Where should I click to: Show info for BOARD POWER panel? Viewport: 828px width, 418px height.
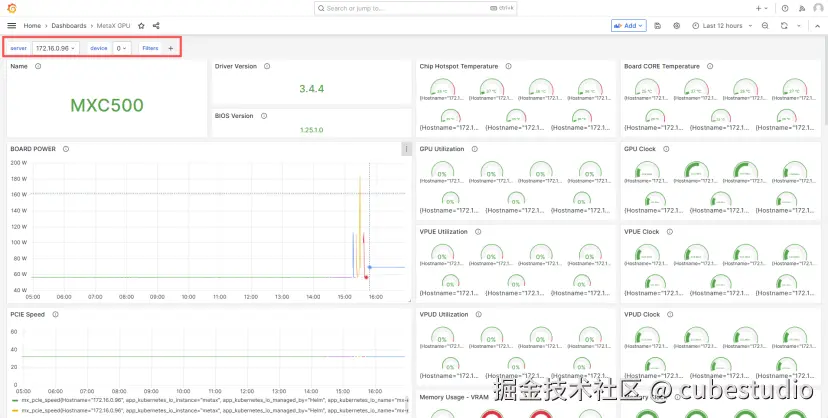(66, 149)
